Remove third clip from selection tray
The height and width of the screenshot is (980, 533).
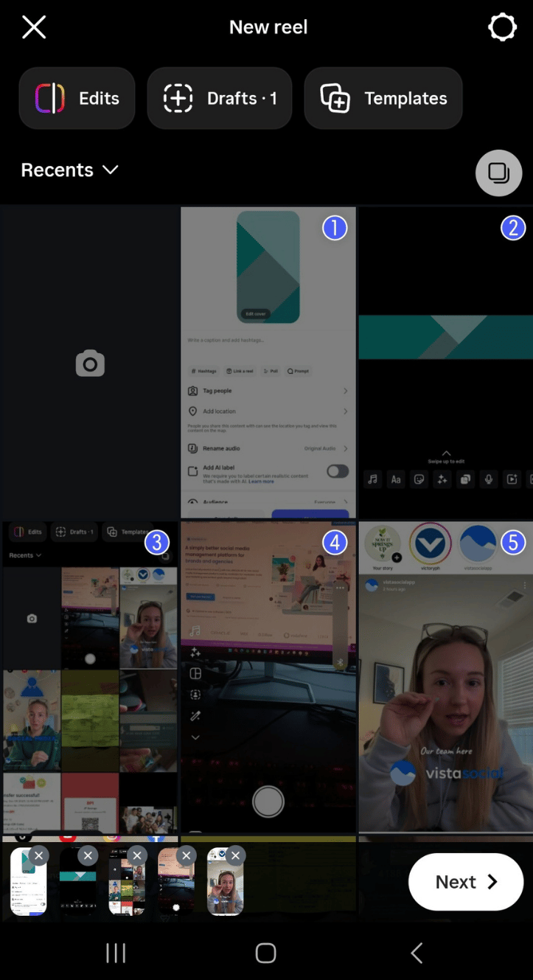(x=137, y=855)
